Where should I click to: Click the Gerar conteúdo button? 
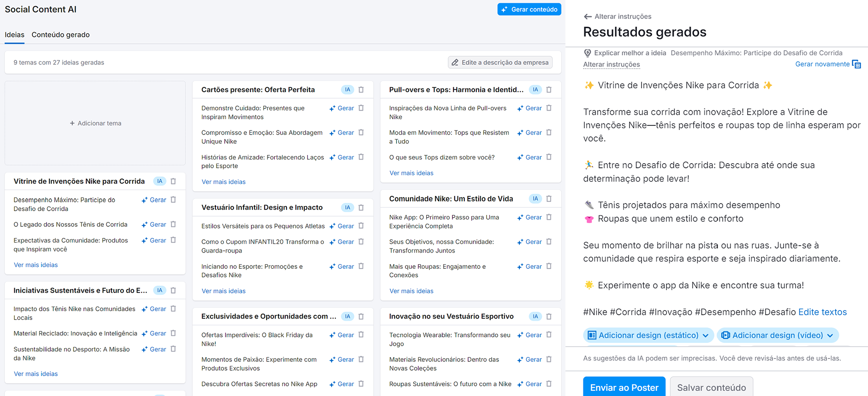(529, 9)
